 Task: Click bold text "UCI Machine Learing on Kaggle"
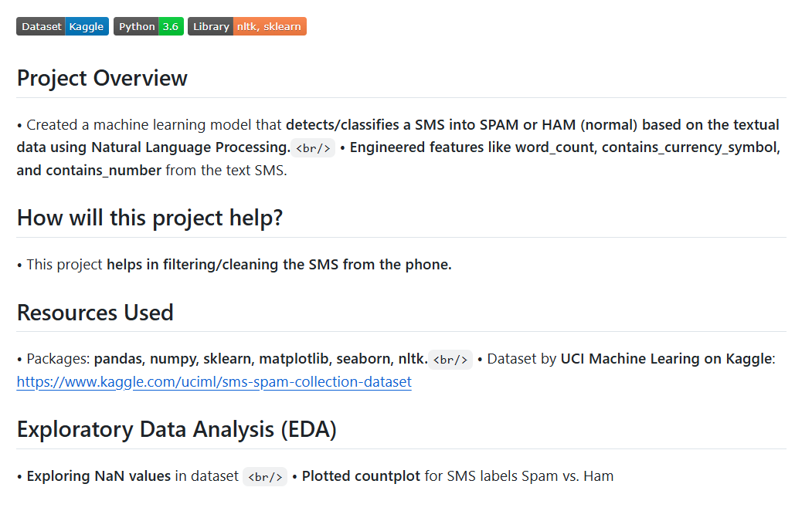coord(666,359)
